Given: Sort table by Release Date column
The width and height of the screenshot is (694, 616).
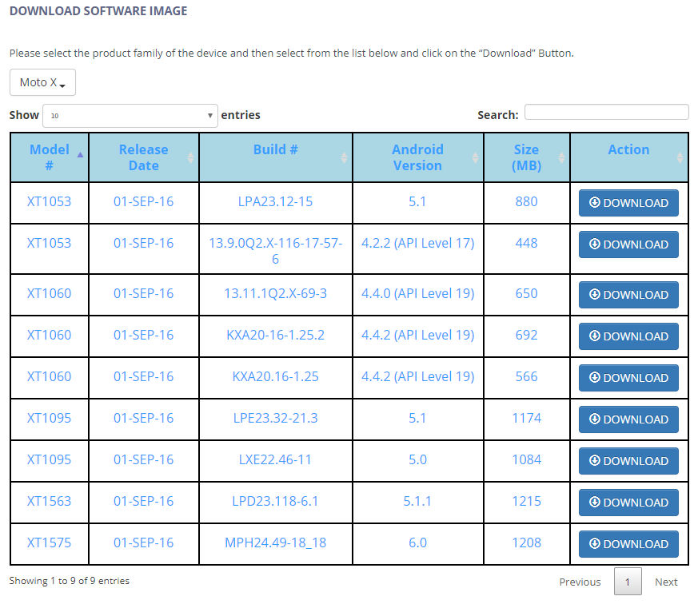Looking at the screenshot, I should click(x=144, y=157).
